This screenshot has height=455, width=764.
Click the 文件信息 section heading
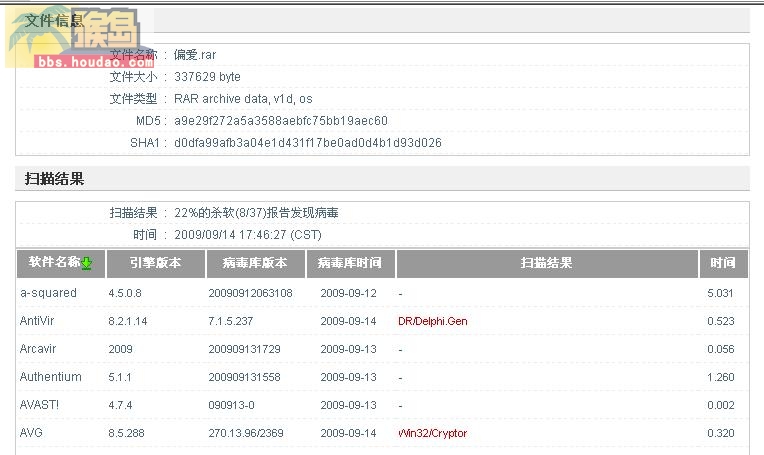[54, 20]
